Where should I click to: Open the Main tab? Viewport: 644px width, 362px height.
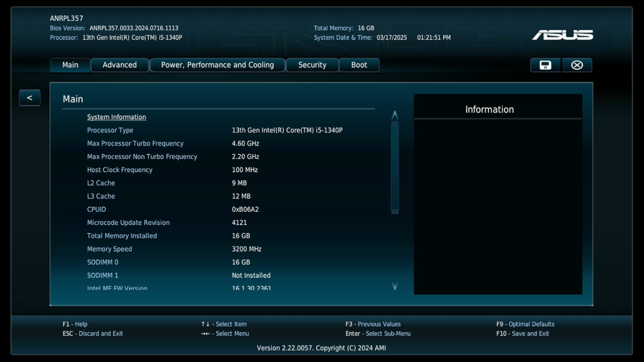pyautogui.click(x=70, y=65)
